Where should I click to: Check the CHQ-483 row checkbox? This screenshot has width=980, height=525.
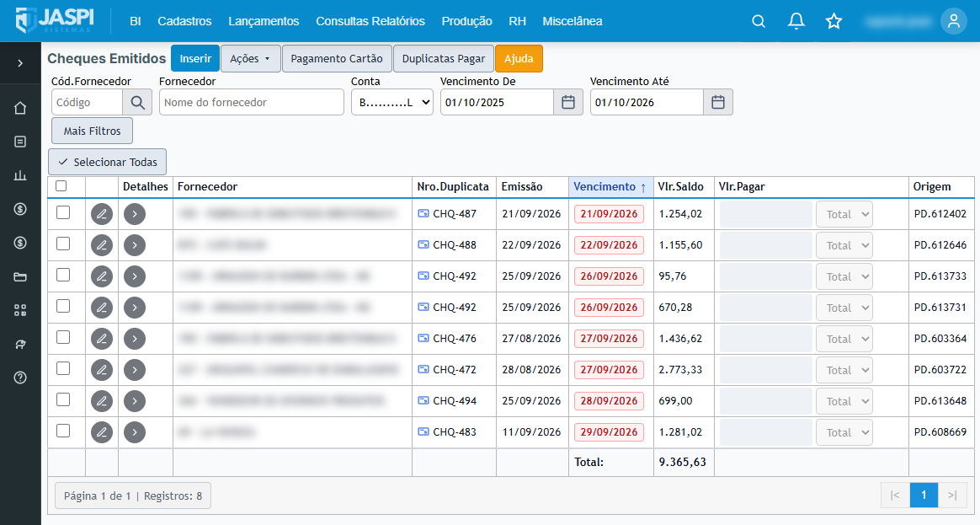[x=63, y=431]
